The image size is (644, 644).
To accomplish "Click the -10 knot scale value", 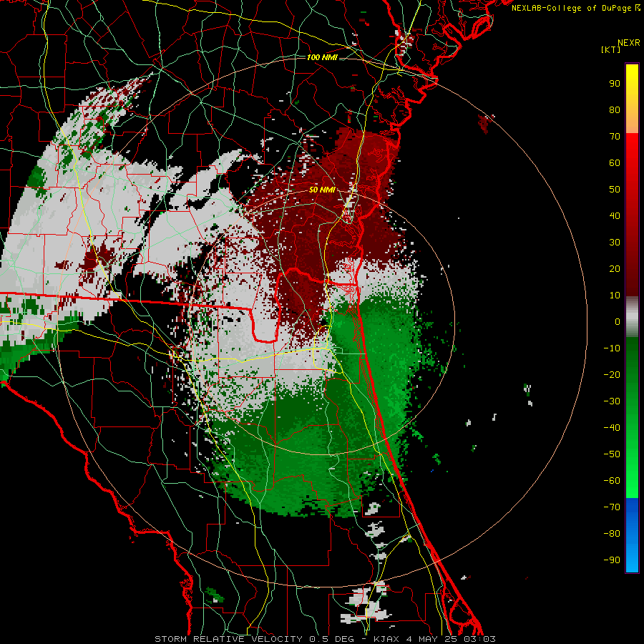I will [612, 348].
